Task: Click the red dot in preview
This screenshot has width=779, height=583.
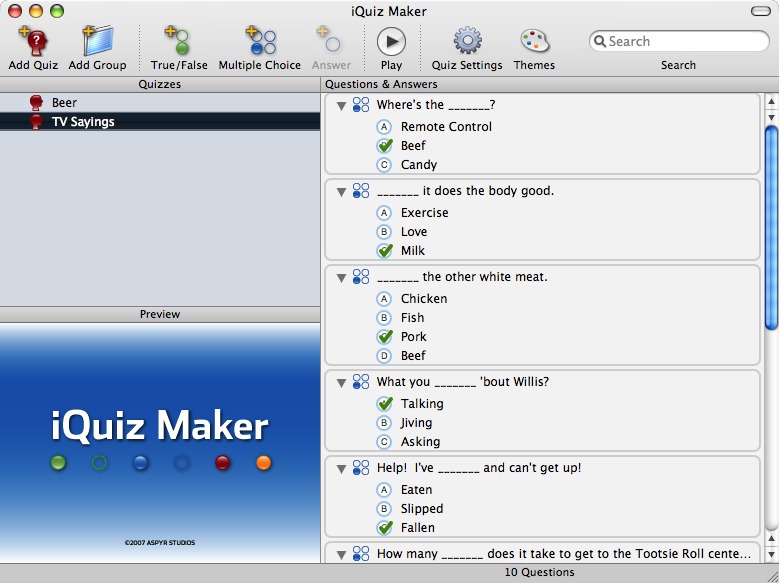Action: pyautogui.click(x=223, y=463)
